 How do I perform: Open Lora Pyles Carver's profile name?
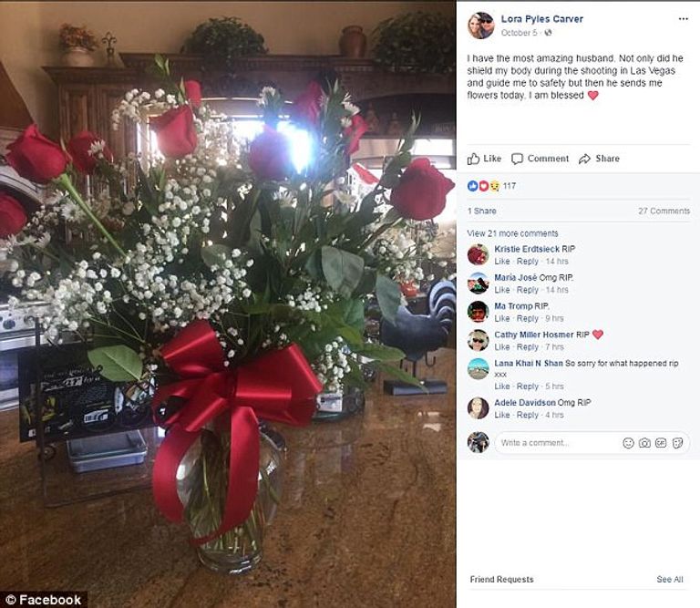click(x=541, y=19)
